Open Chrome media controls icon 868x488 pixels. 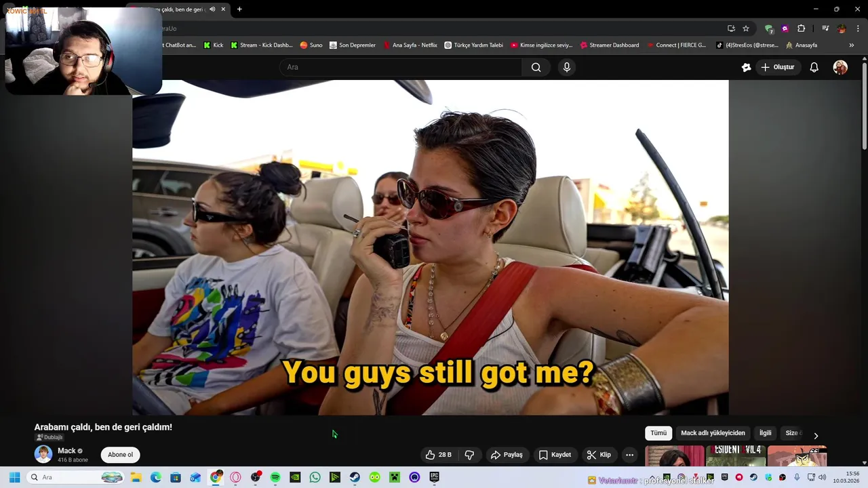pyautogui.click(x=825, y=28)
